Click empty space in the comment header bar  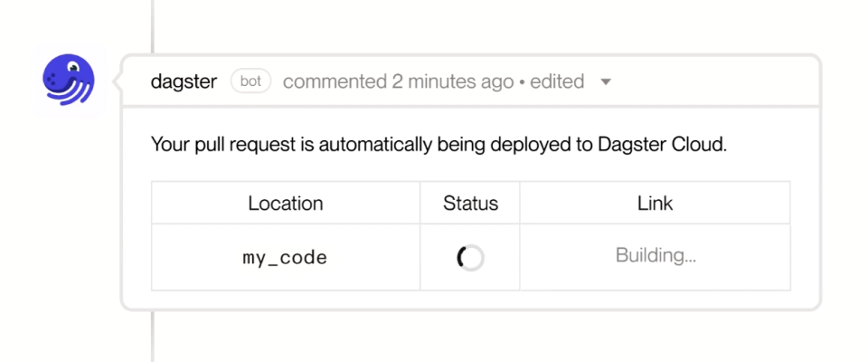coord(714,81)
